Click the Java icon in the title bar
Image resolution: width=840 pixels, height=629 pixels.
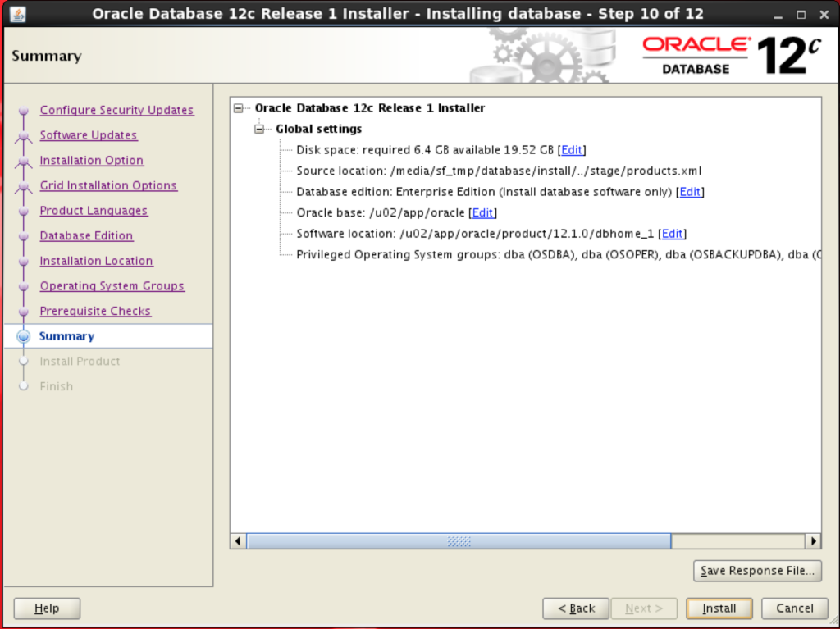point(18,13)
